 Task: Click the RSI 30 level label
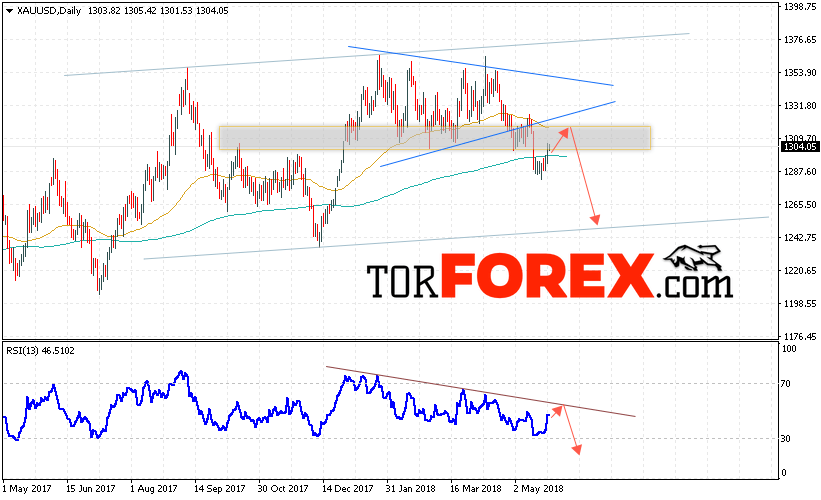(x=785, y=439)
